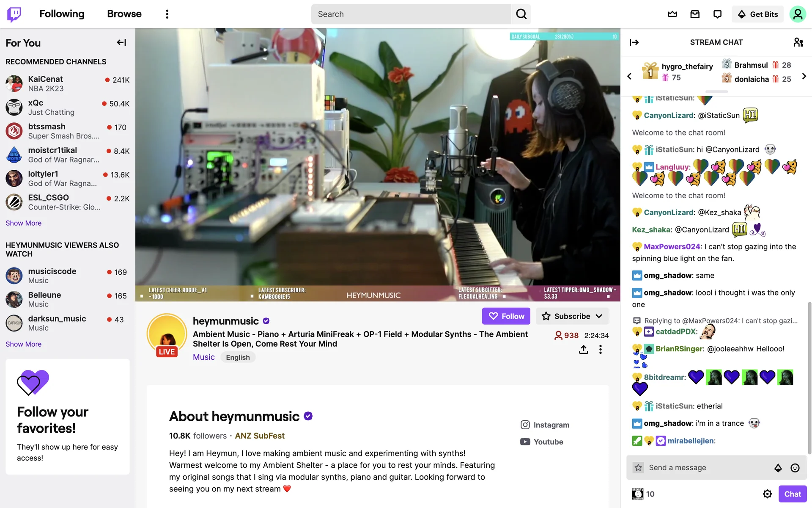Show next gift leaderboard entries
Image resolution: width=812 pixels, height=508 pixels.
click(x=804, y=76)
